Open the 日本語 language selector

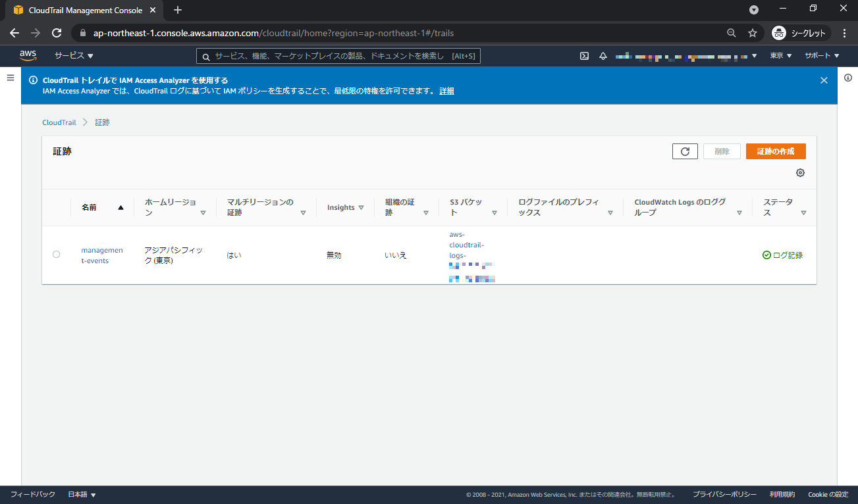click(x=82, y=495)
